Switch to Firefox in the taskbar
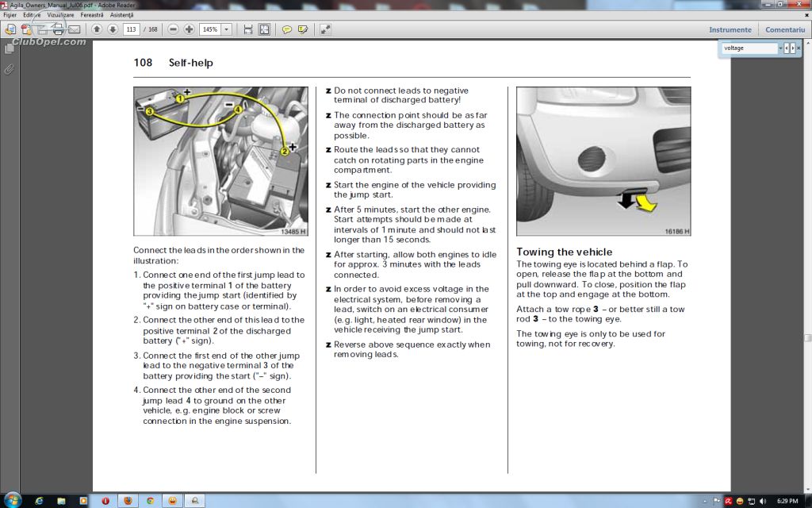The height and width of the screenshot is (508, 812). pos(128,501)
